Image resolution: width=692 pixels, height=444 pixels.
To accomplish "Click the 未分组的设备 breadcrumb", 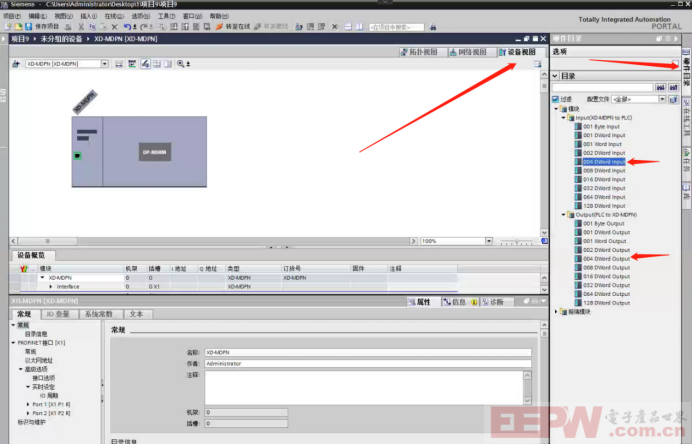I will tap(61, 39).
